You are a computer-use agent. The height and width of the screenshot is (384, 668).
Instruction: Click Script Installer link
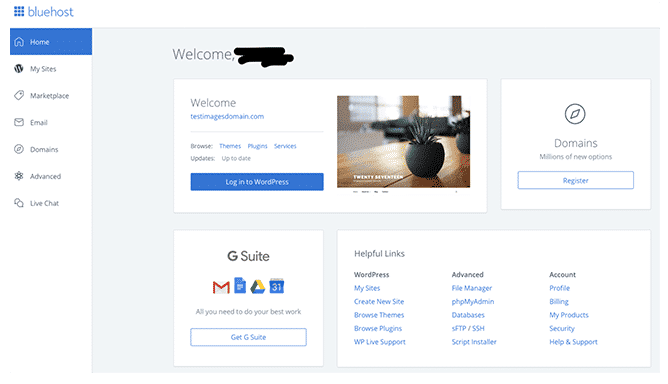474,342
